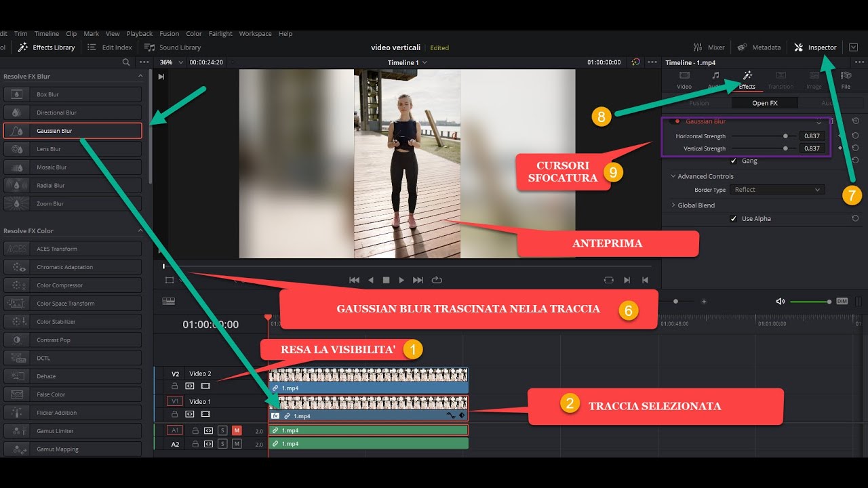Select the ACES Transform effect

point(73,249)
